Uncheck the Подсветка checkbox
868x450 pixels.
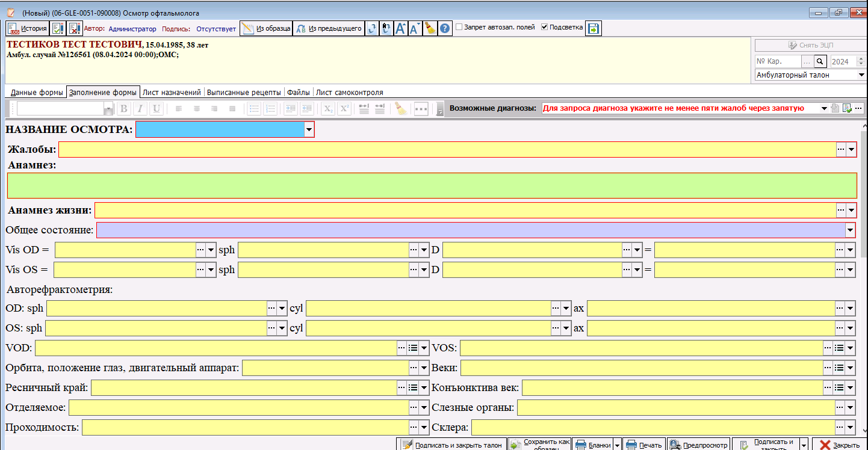point(545,28)
